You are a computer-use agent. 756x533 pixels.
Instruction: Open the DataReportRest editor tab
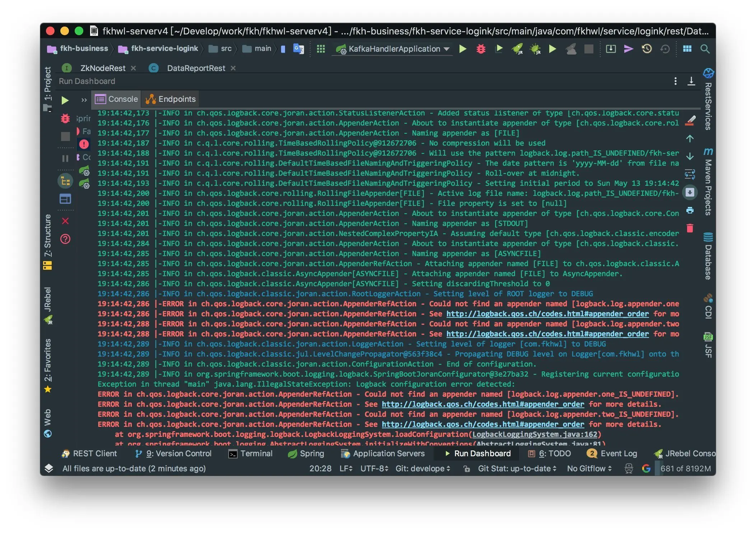[x=196, y=68]
